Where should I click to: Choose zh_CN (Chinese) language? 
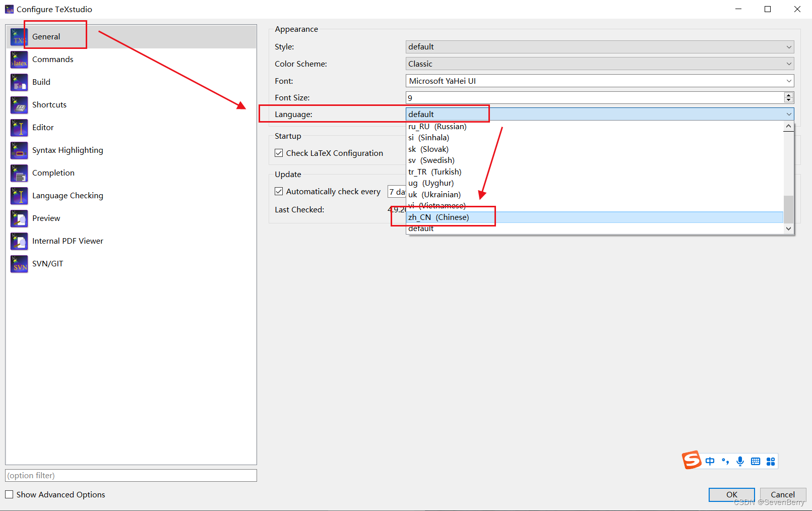[x=595, y=217]
